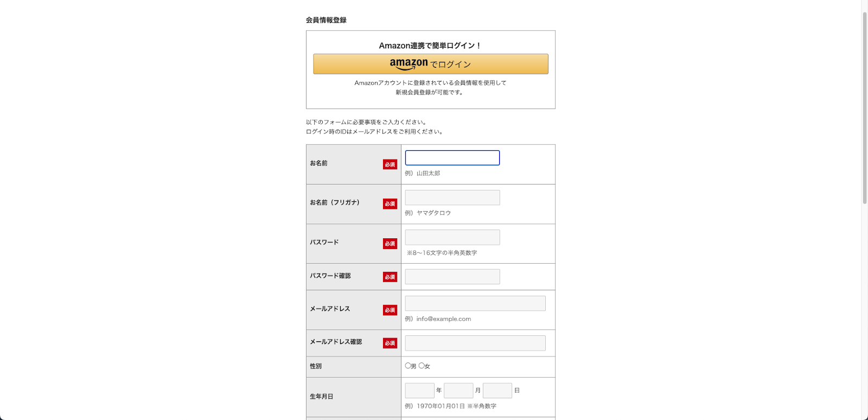868x420 pixels.
Task: Focus the メールアドレス input field
Action: click(x=475, y=303)
